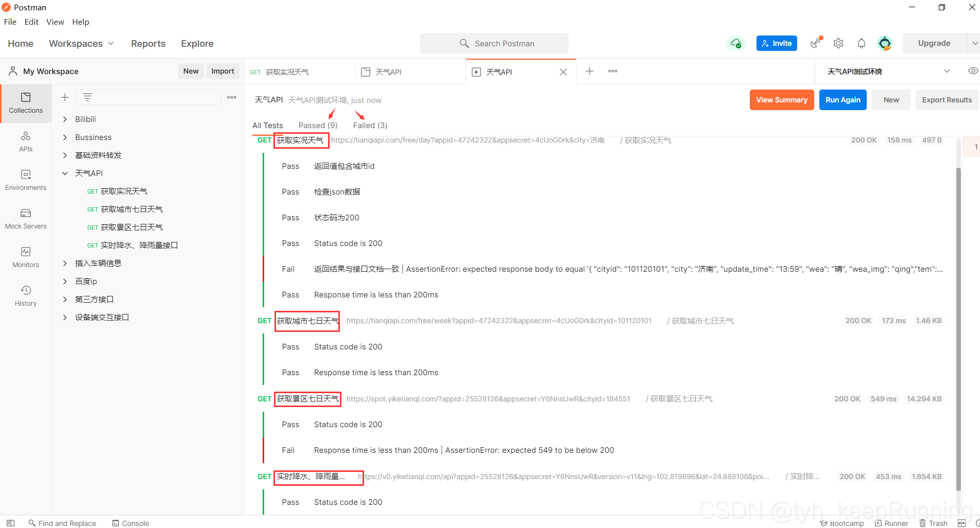
Task: Open the Monitors sidebar panel
Action: (x=26, y=258)
